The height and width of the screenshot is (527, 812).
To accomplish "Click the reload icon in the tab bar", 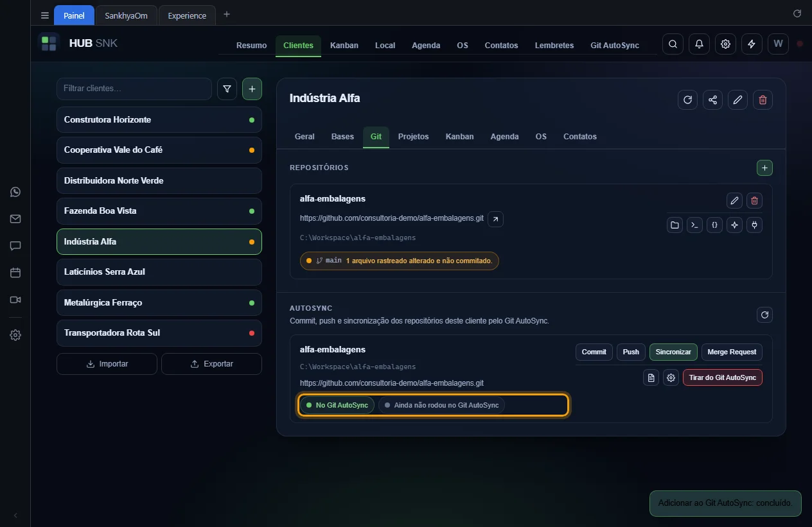I will [x=797, y=13].
